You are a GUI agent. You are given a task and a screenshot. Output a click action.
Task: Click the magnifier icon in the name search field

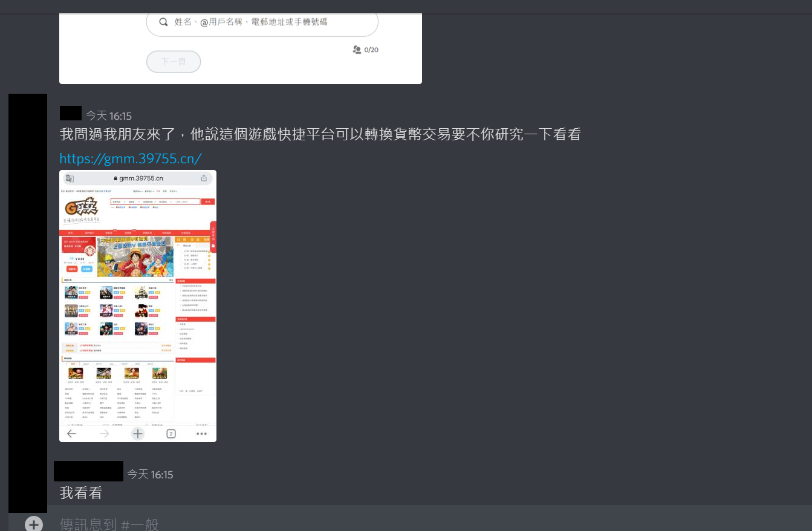click(x=163, y=22)
